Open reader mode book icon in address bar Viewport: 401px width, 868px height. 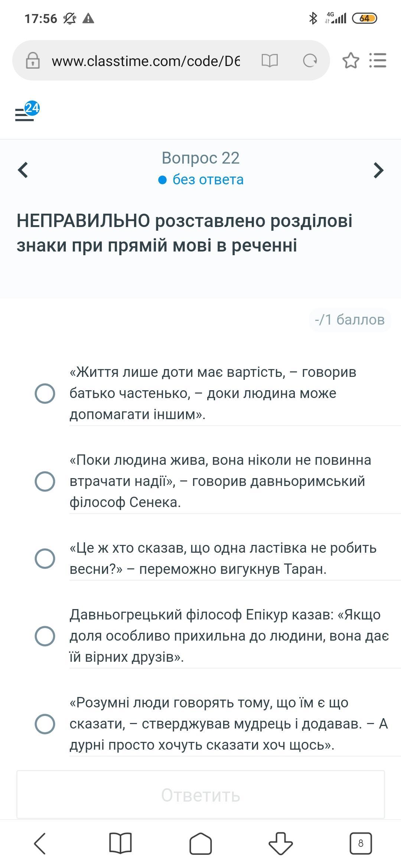[270, 60]
